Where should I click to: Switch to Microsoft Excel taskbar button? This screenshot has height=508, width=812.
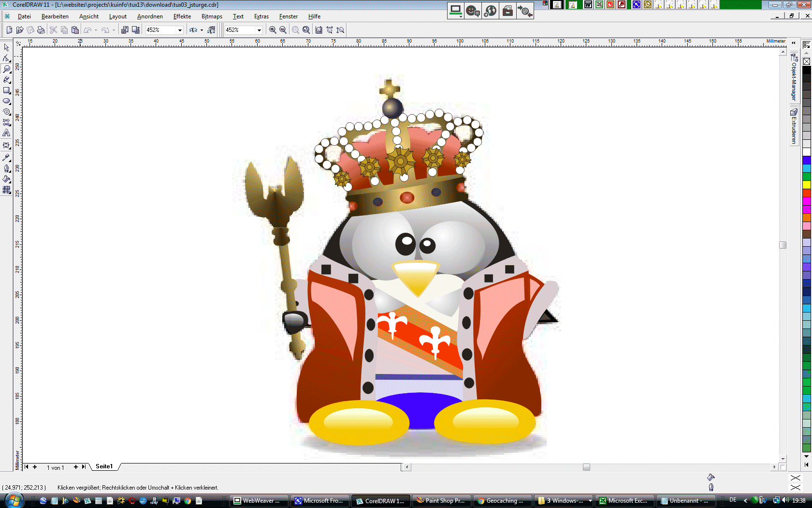tap(624, 501)
